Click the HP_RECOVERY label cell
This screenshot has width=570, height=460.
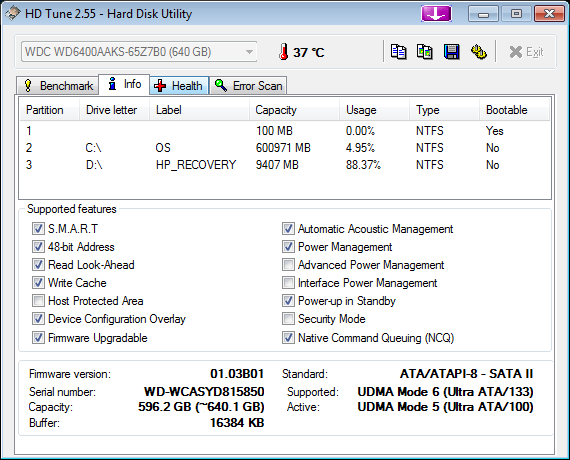(196, 165)
